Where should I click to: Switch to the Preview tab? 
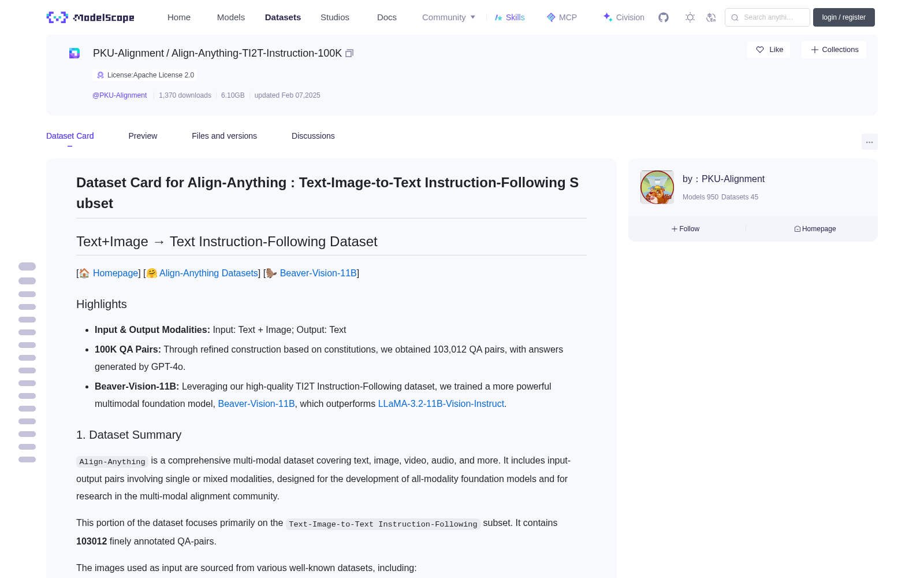click(x=143, y=136)
